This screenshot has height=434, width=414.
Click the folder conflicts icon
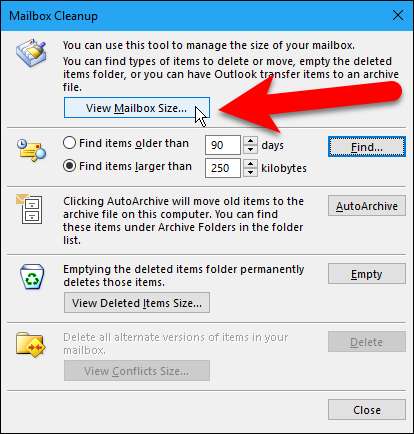click(x=30, y=344)
